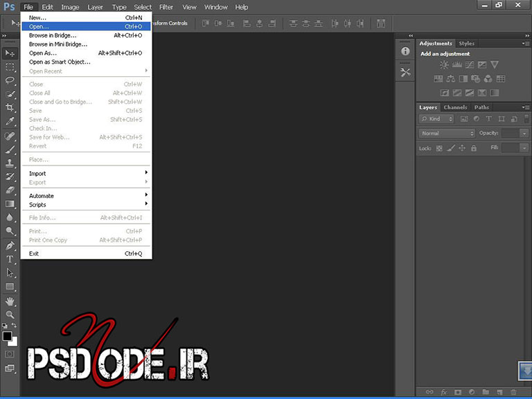Add a Photo Filter adjustment

coord(476,79)
